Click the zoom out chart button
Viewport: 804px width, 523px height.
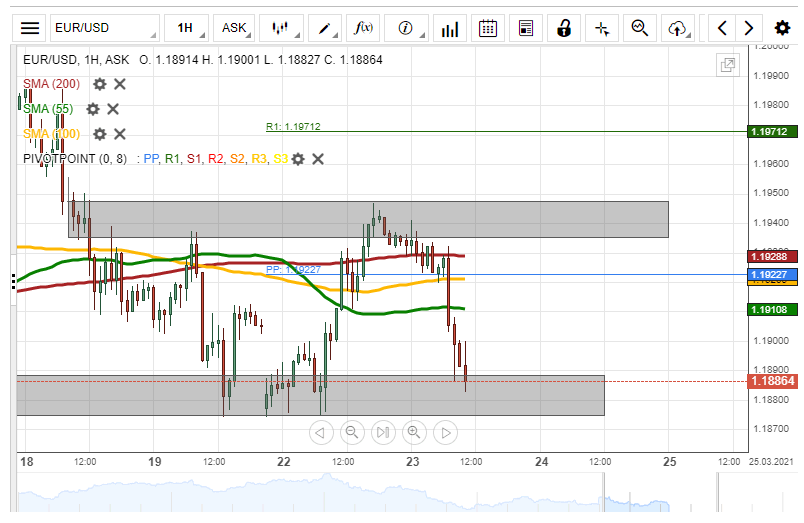[x=351, y=432]
